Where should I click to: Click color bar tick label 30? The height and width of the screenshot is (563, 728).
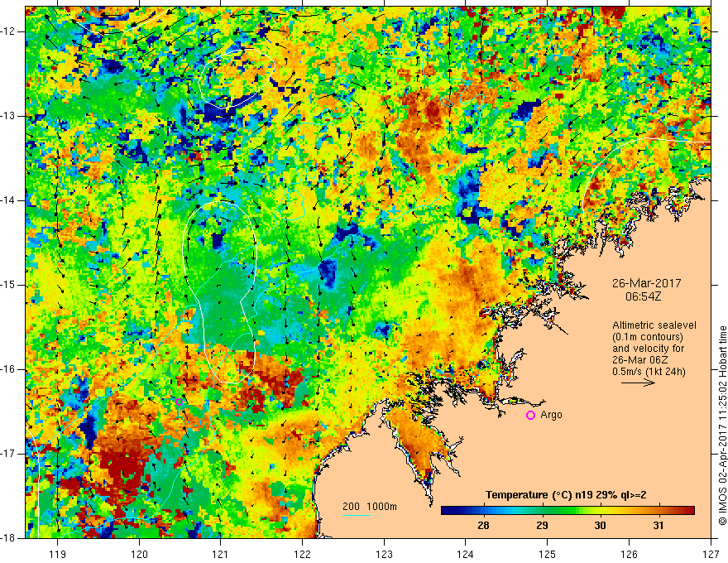click(x=600, y=526)
